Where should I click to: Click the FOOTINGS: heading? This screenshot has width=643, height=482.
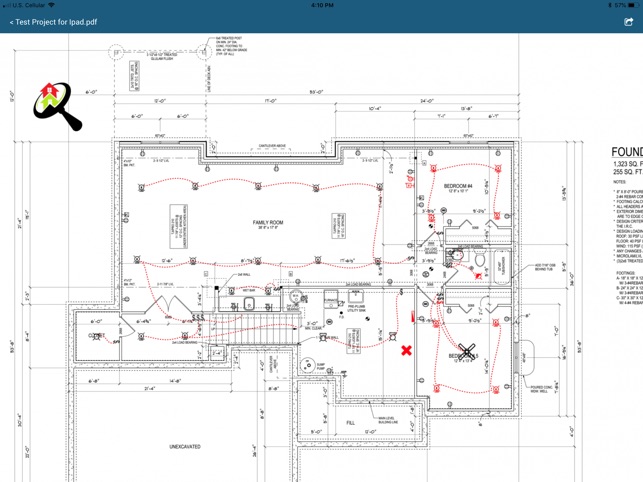point(625,272)
